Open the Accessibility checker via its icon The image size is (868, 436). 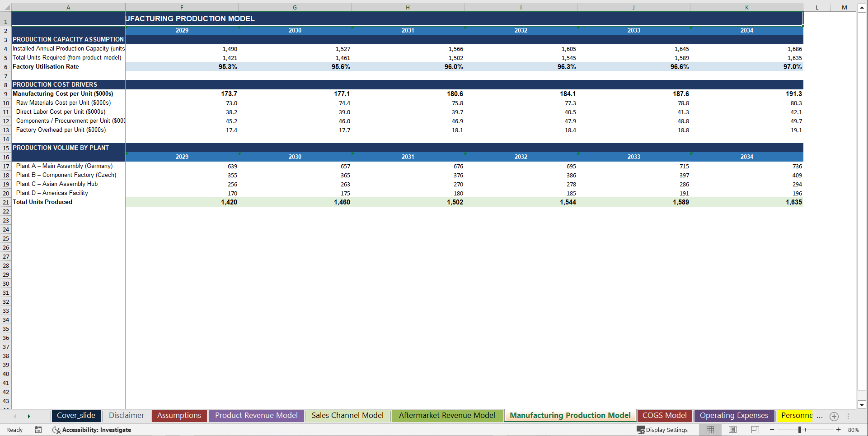coord(56,430)
